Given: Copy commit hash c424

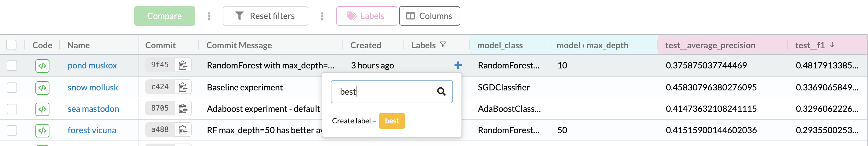Looking at the screenshot, I should 183,87.
